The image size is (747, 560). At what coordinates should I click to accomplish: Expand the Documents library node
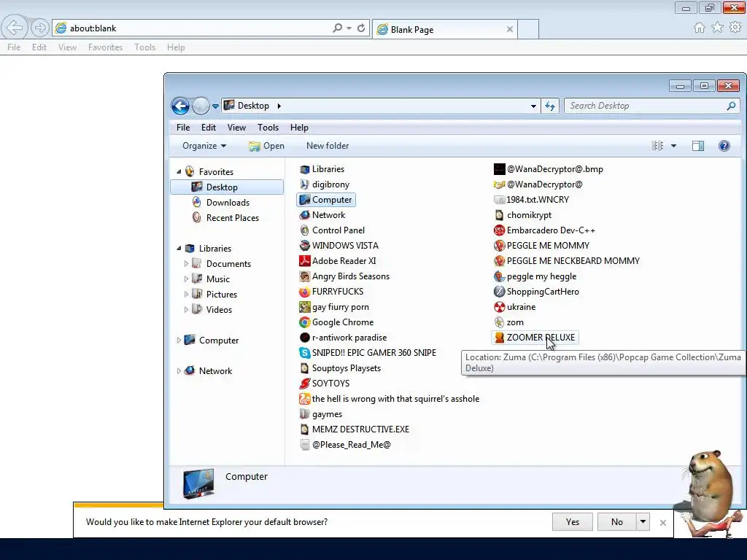click(186, 263)
